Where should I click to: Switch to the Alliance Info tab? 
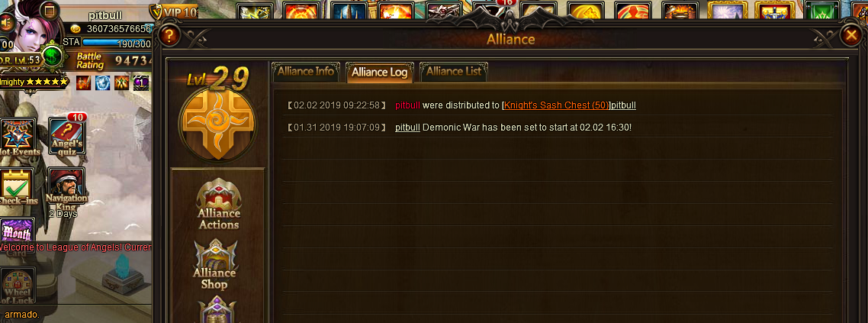pyautogui.click(x=306, y=72)
